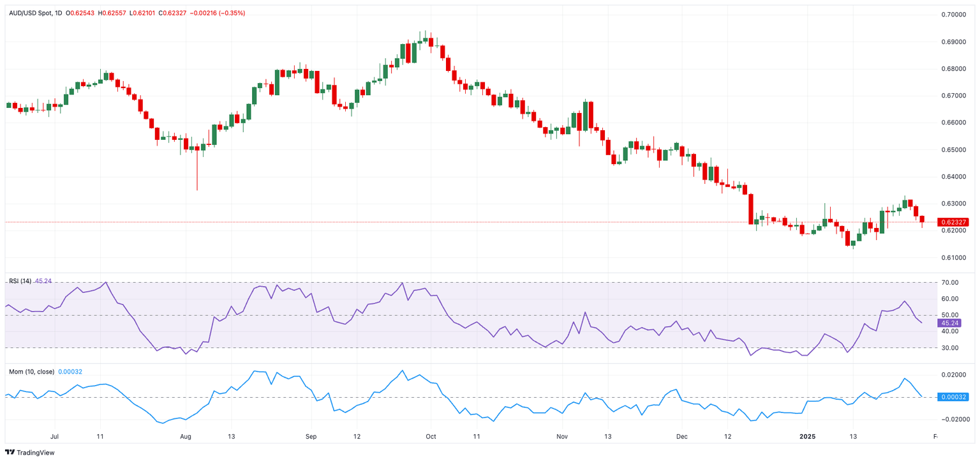Screen dimensions: 980x461
Task: Click the Dec date label
Action: 682,437
